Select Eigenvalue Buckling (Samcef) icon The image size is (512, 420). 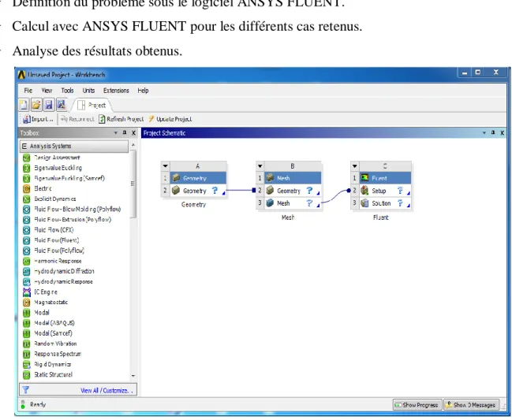27,179
